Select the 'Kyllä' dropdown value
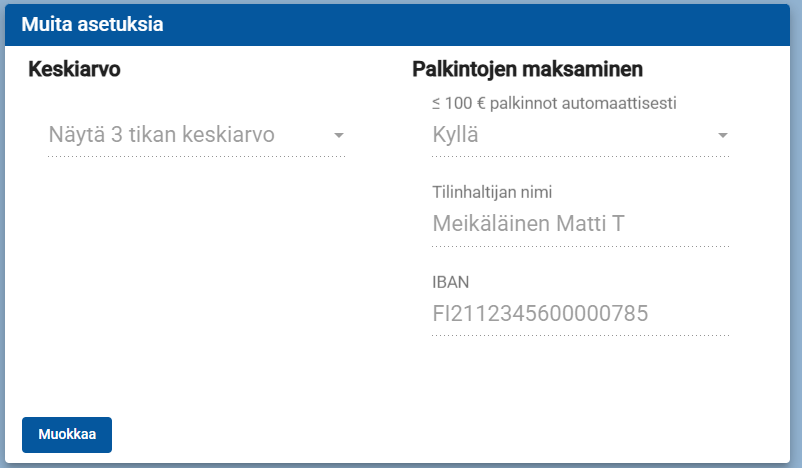The image size is (802, 468). pos(456,135)
